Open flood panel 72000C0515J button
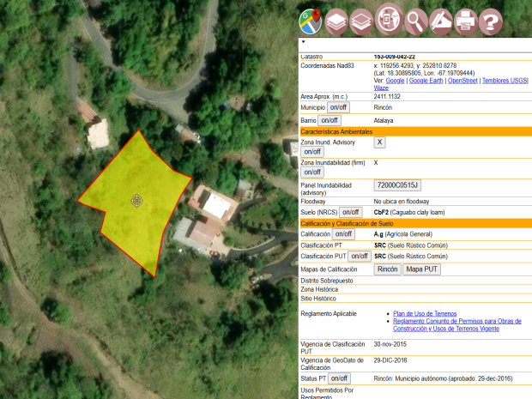The image size is (532, 399). [397, 185]
